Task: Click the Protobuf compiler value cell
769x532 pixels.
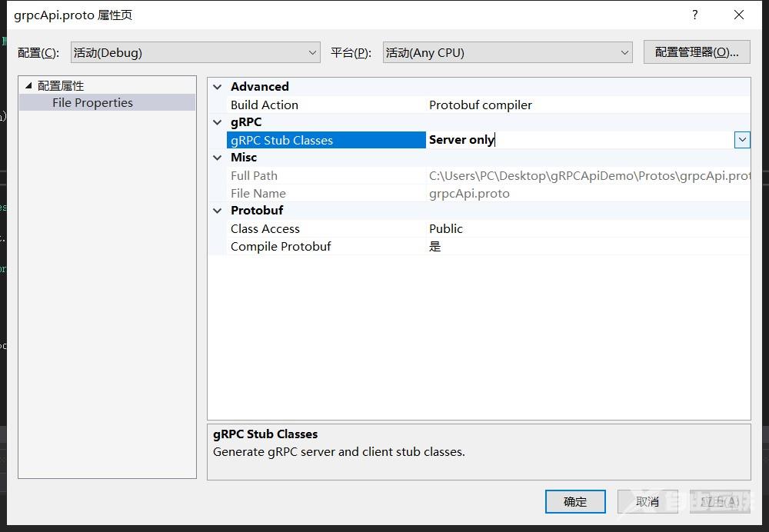Action: pos(481,105)
